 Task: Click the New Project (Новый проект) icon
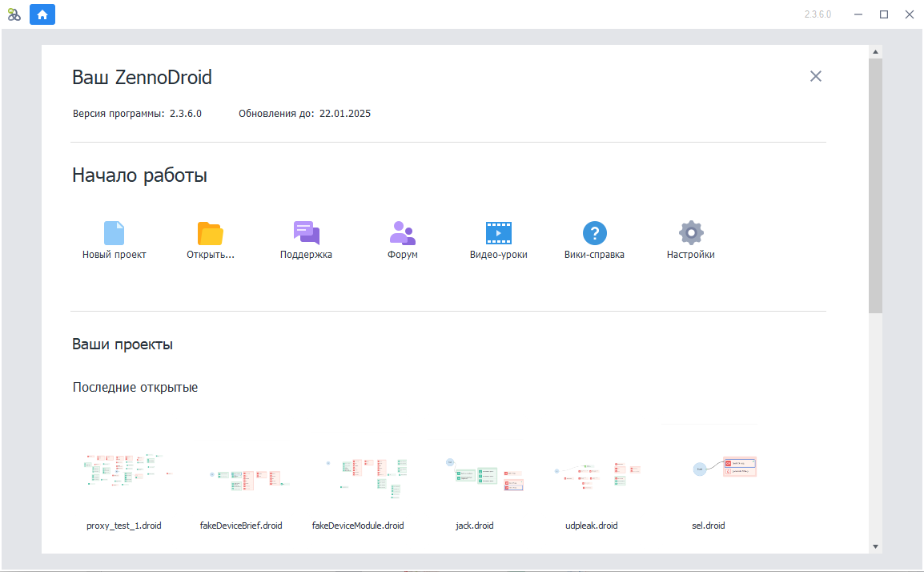pyautogui.click(x=114, y=233)
